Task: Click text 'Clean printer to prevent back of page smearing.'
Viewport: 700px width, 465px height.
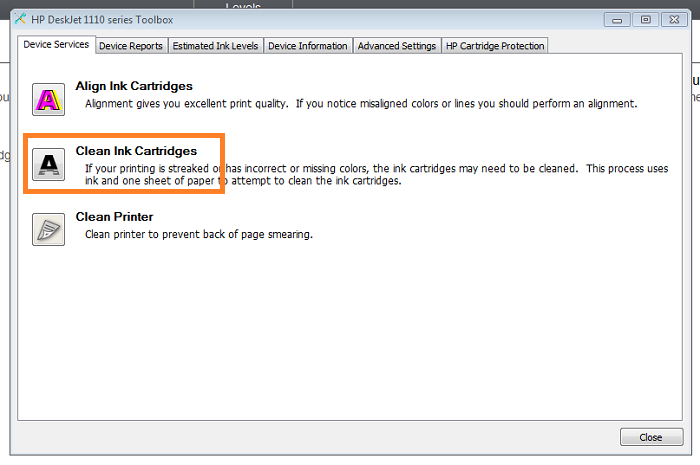Action: [199, 234]
